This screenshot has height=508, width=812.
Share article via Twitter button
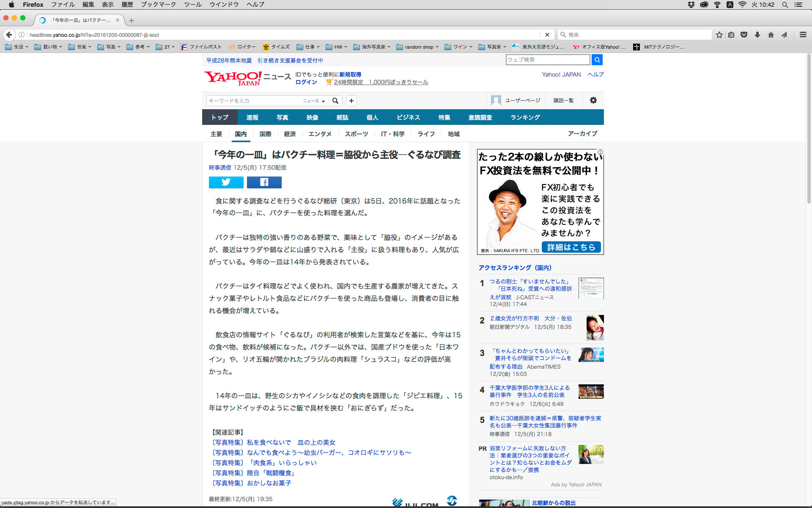pos(226,182)
